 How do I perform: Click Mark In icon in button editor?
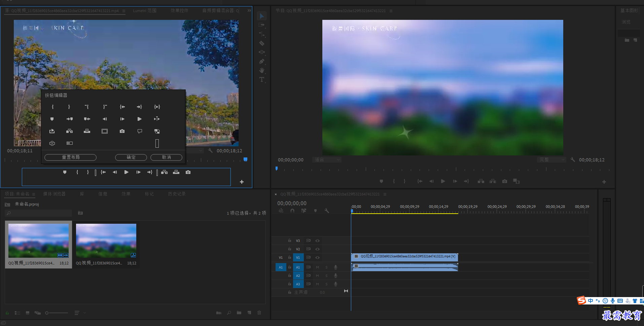(52, 107)
